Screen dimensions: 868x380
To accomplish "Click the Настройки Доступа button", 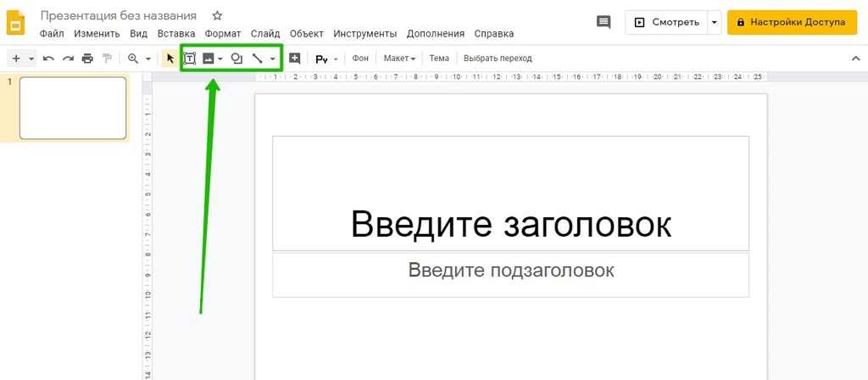I will [792, 22].
